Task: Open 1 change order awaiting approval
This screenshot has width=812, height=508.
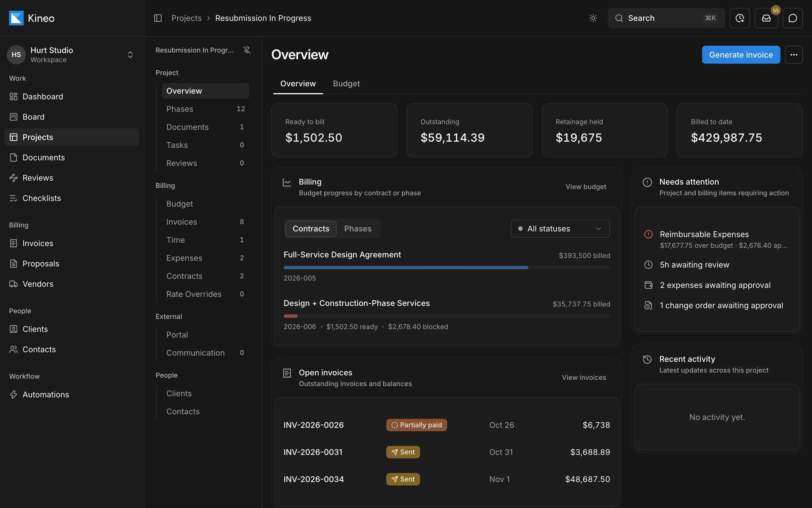Action: (717, 305)
